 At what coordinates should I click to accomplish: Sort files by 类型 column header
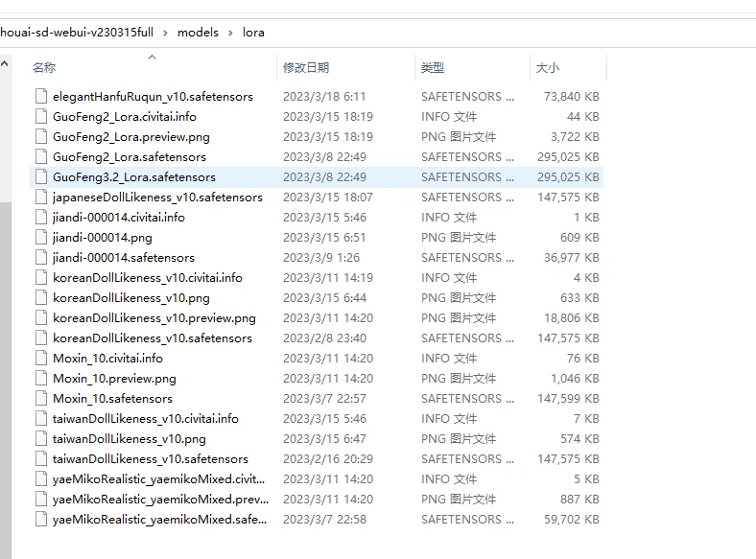click(x=432, y=67)
